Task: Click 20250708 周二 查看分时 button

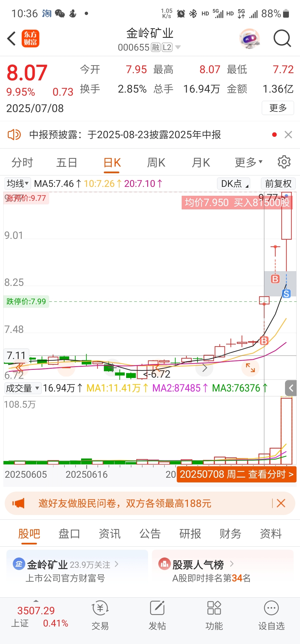Action: [x=236, y=474]
